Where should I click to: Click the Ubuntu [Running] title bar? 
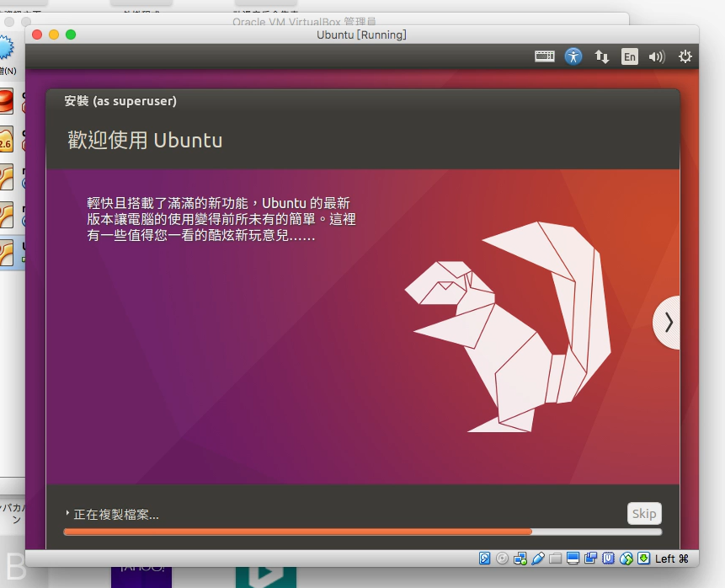pos(361,35)
